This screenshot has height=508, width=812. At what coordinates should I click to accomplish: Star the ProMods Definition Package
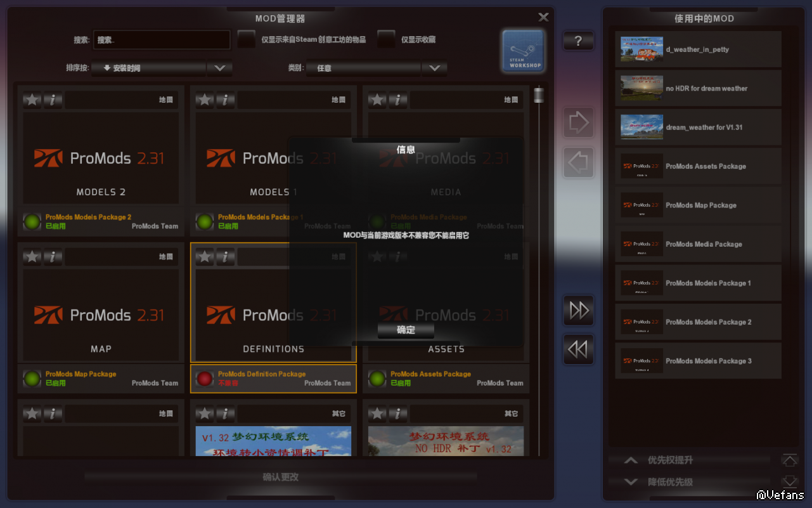[205, 257]
